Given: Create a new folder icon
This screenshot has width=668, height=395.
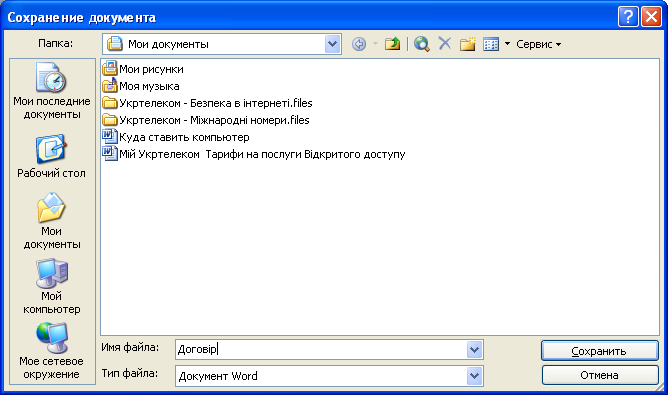Looking at the screenshot, I should point(468,44).
